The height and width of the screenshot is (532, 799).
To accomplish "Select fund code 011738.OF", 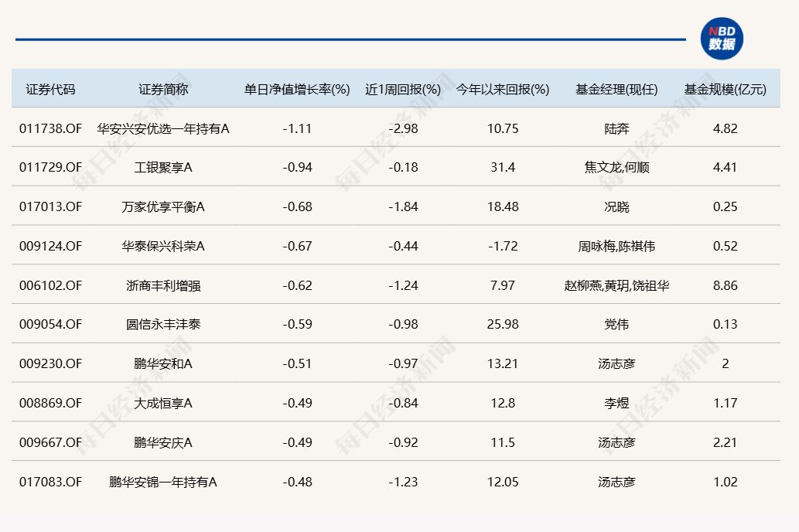I will coord(50,128).
